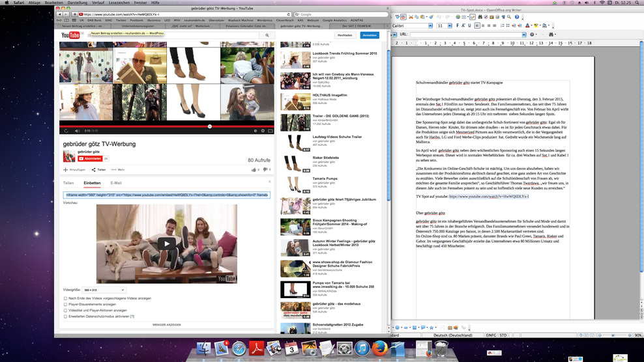This screenshot has width=644, height=362.
Task: Click the Hochladen upload button
Action: point(345,35)
